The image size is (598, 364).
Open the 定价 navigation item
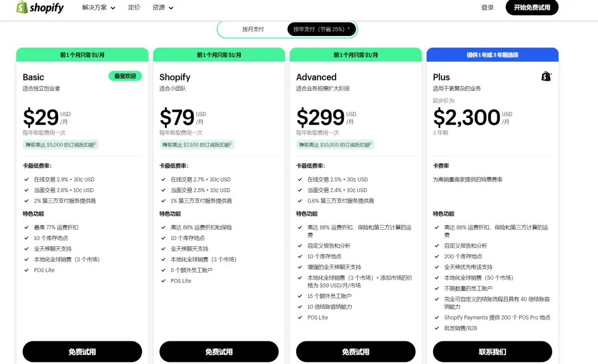134,8
